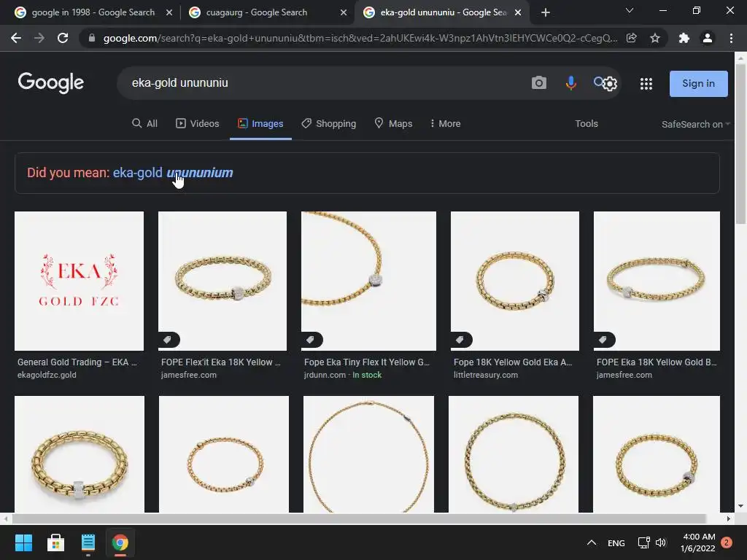Click the 'ekagoldfzc.gold' source text
The width and height of the screenshot is (747, 560).
(x=47, y=375)
